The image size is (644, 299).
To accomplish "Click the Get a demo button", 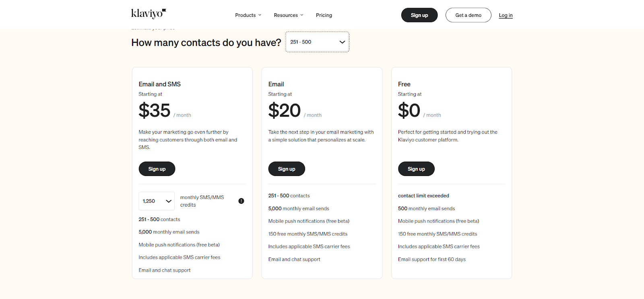I will [468, 15].
